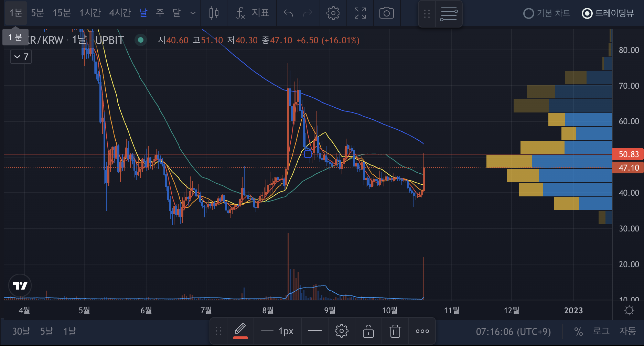Change line color with pencil icon
The image size is (644, 346).
pyautogui.click(x=240, y=331)
